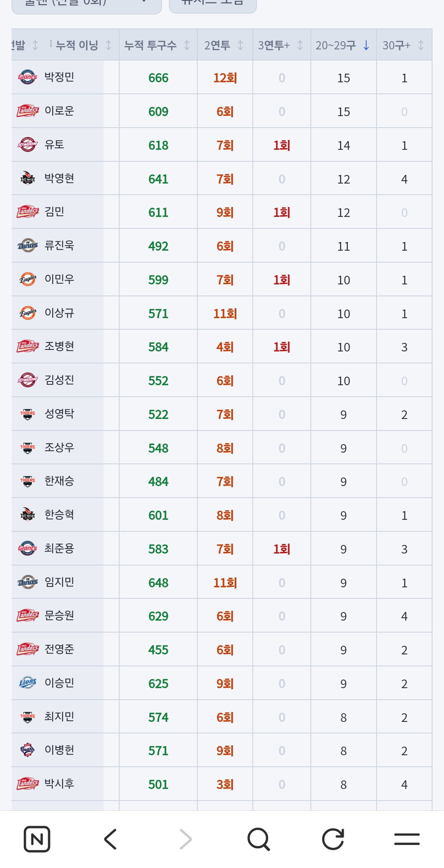Tap the Lions logo beside 이승민
Image resolution: width=444 pixels, height=868 pixels.
[28, 683]
